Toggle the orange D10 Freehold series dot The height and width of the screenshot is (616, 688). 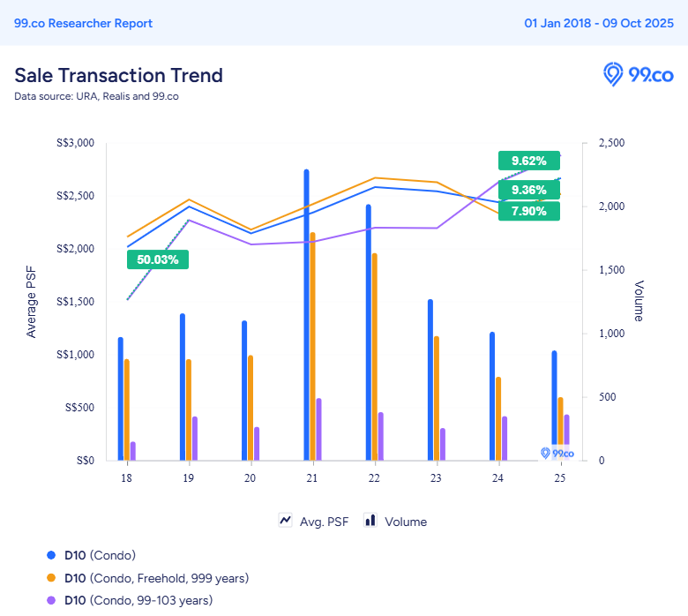[50, 578]
